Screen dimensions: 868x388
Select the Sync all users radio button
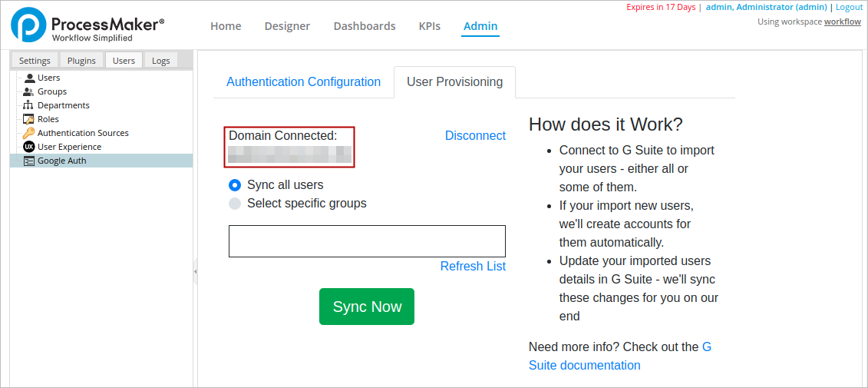(236, 185)
